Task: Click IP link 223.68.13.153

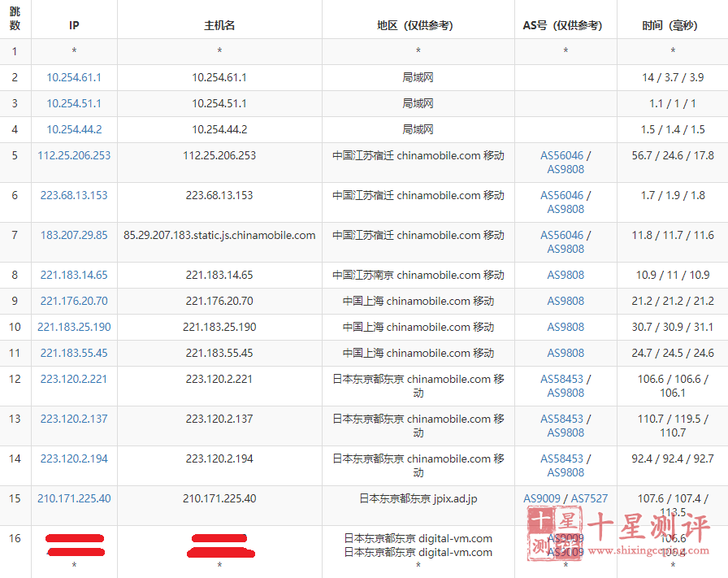Action: tap(74, 196)
